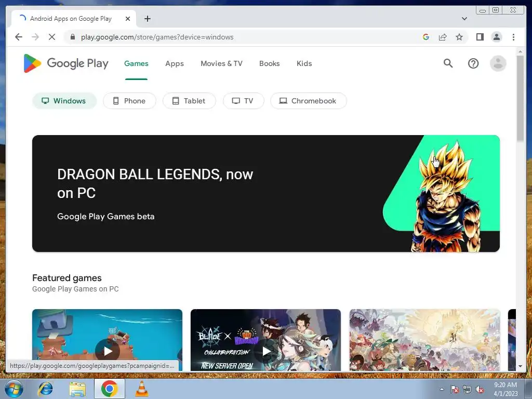532x399 pixels.
Task: Click the Google Play logo
Action: [x=66, y=63]
